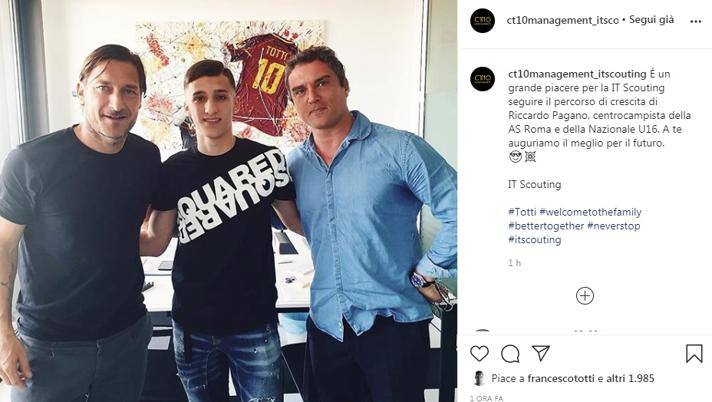Save the post with the bookmark icon
712x402 pixels.
pyautogui.click(x=694, y=353)
